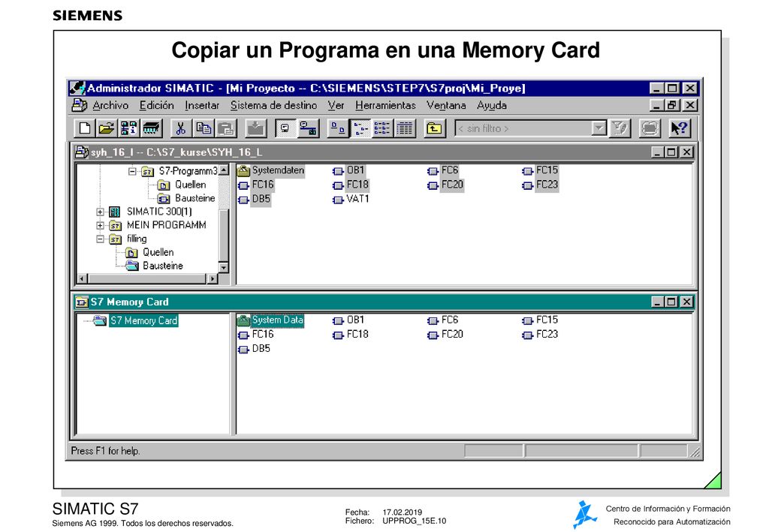
Task: Click the Up One Level folder icon
Action: click(x=434, y=128)
